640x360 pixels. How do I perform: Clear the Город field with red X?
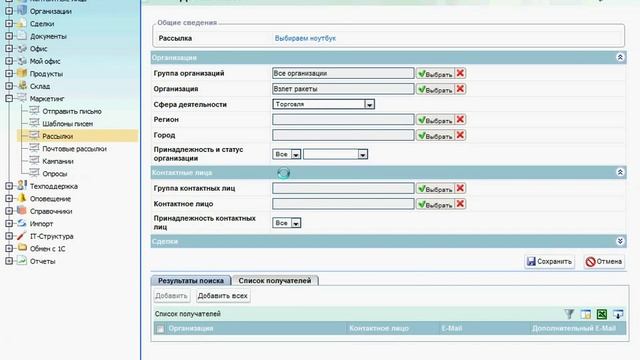click(460, 135)
